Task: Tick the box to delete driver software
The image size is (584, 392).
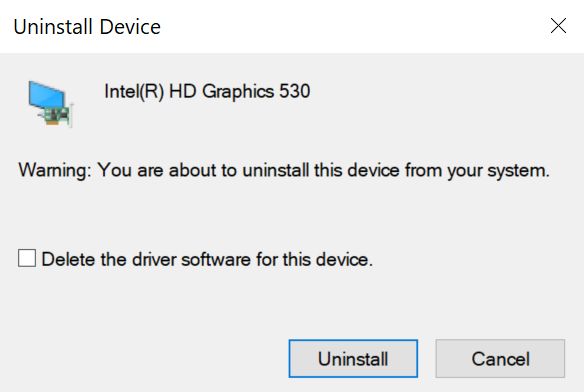Action: (x=27, y=258)
